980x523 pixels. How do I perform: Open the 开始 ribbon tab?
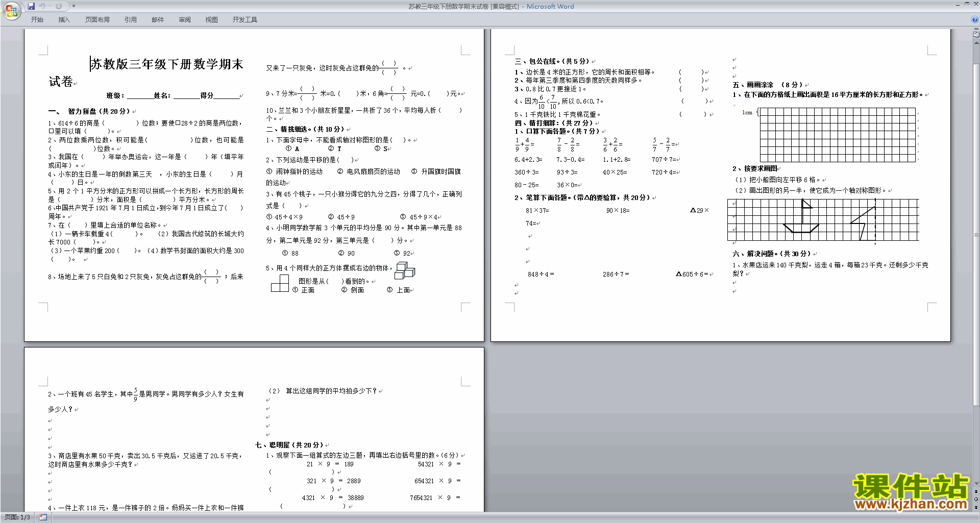tap(37, 20)
